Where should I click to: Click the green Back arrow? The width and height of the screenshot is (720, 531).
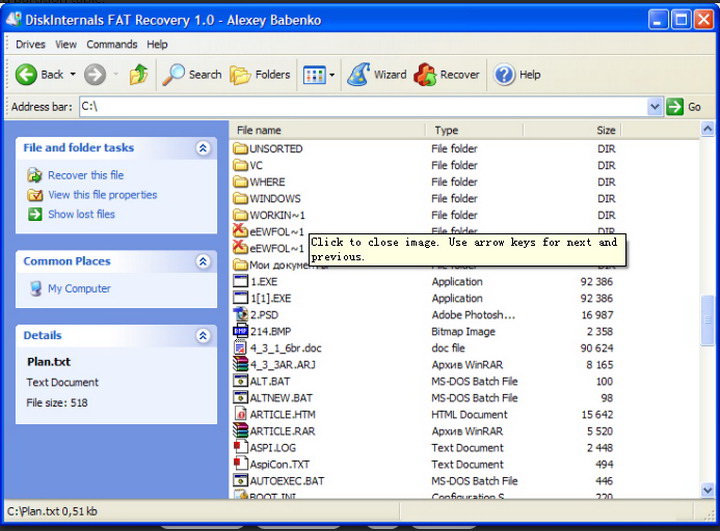pos(27,74)
